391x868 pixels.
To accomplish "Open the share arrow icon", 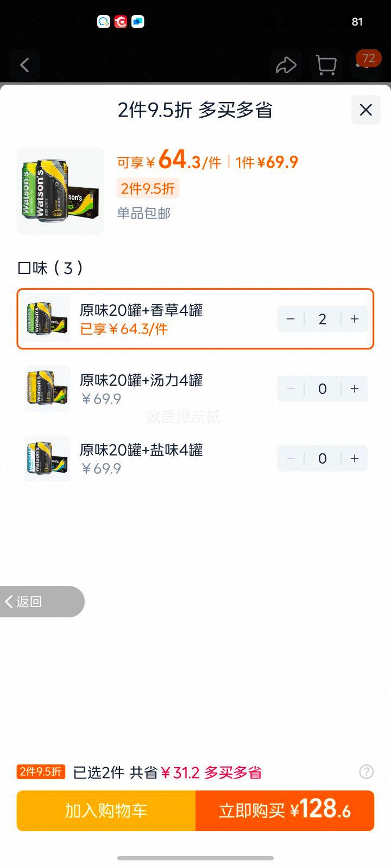I will (x=286, y=66).
